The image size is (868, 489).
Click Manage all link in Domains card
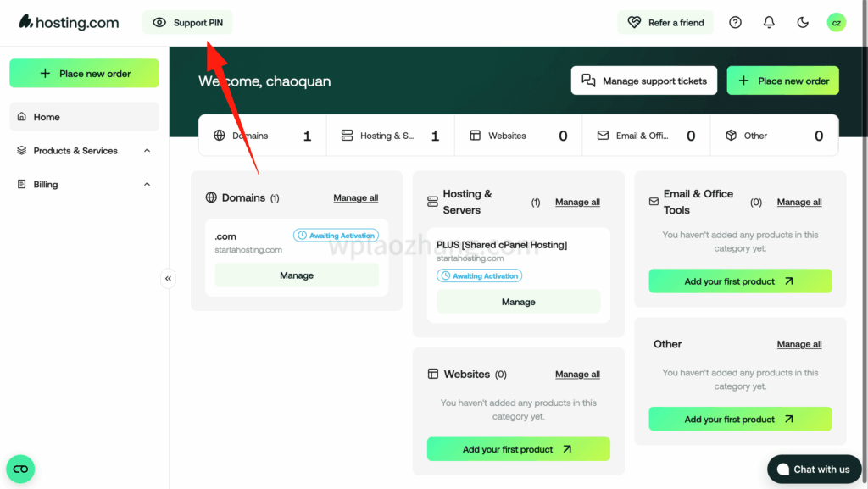pos(356,198)
